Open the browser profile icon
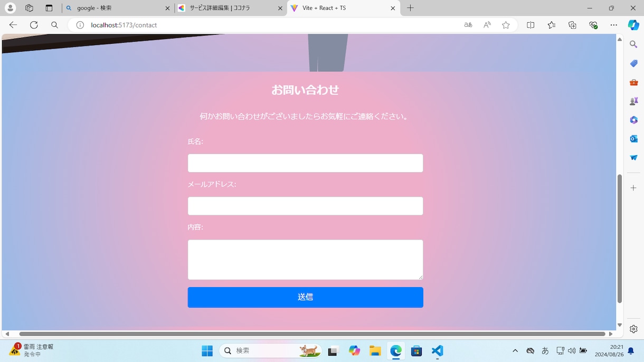 tap(10, 8)
